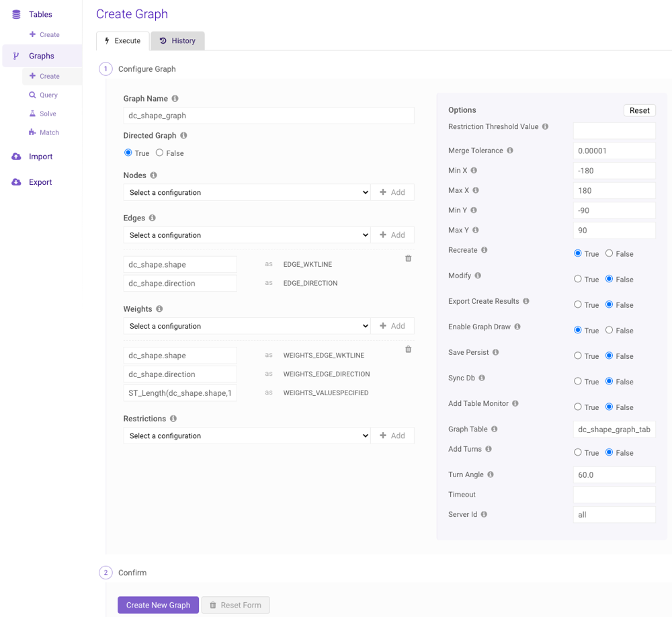Click the Create New Graph button
The image size is (672, 617).
(x=158, y=605)
